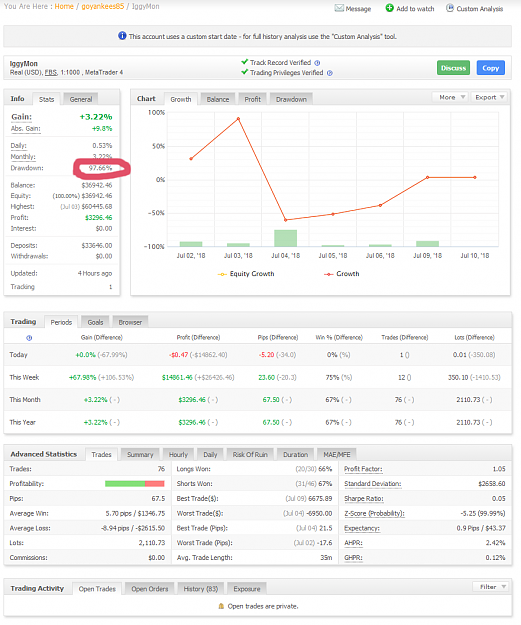This screenshot has height=625, width=521.
Task: Click the blue info icon in notice banner
Action: [122, 36]
